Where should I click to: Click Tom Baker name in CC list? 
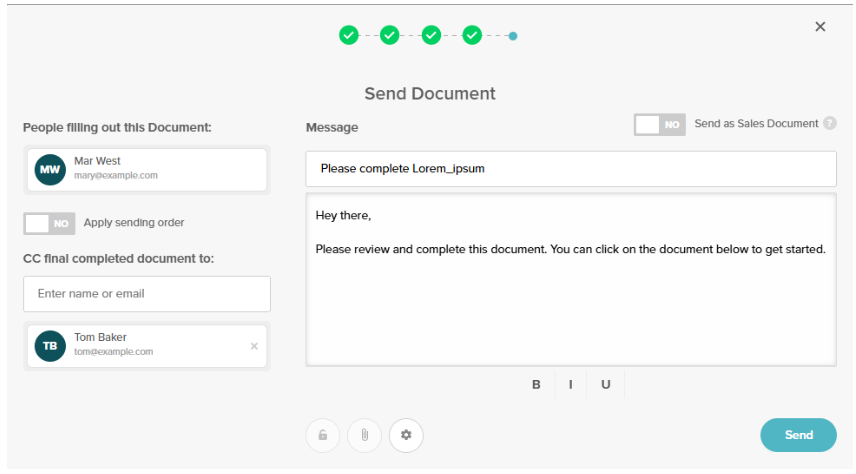100,337
